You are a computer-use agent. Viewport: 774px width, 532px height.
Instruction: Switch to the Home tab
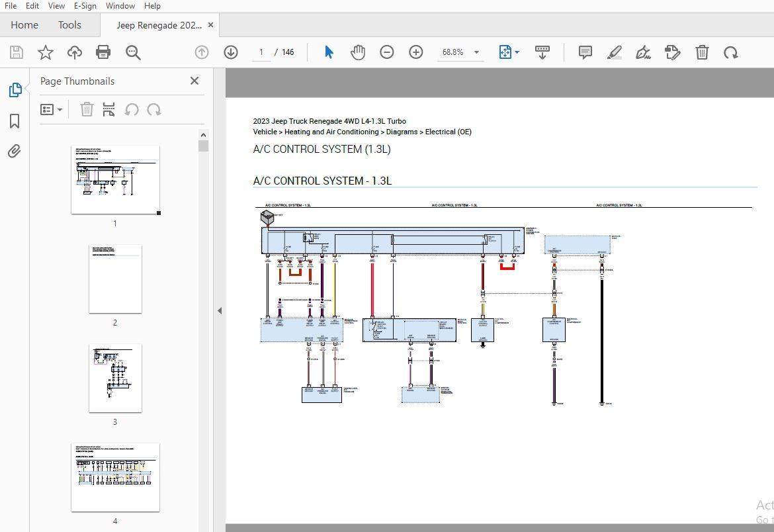[24, 24]
